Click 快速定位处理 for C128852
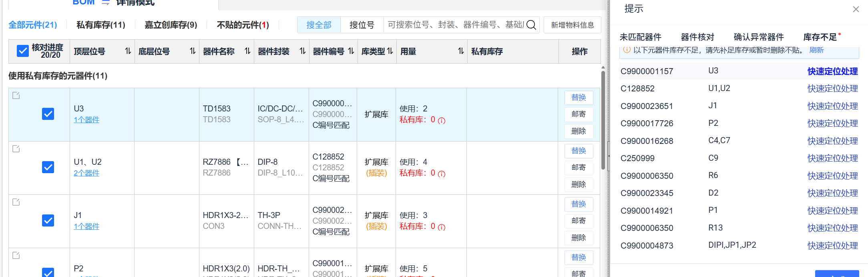 click(832, 89)
